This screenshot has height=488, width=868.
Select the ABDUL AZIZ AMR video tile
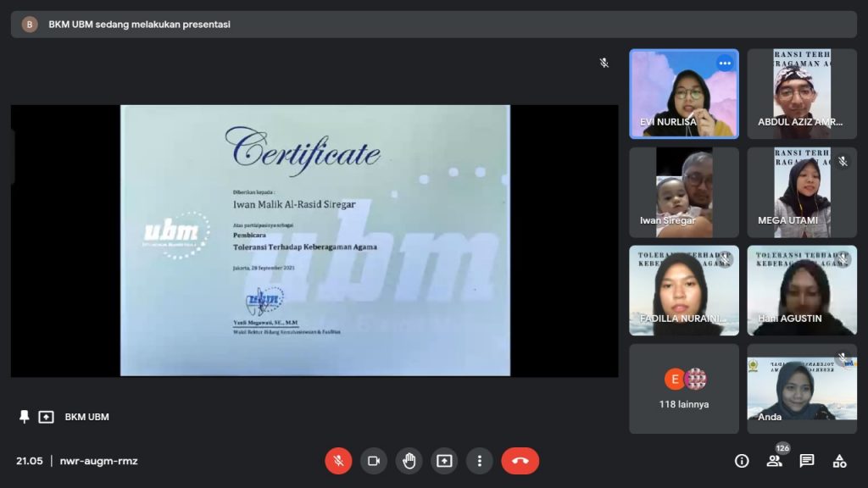(802, 93)
